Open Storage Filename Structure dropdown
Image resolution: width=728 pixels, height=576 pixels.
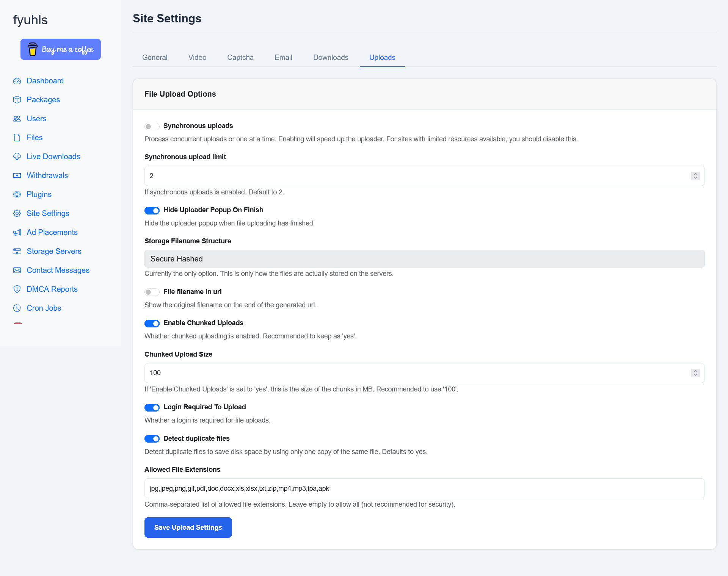[424, 259]
